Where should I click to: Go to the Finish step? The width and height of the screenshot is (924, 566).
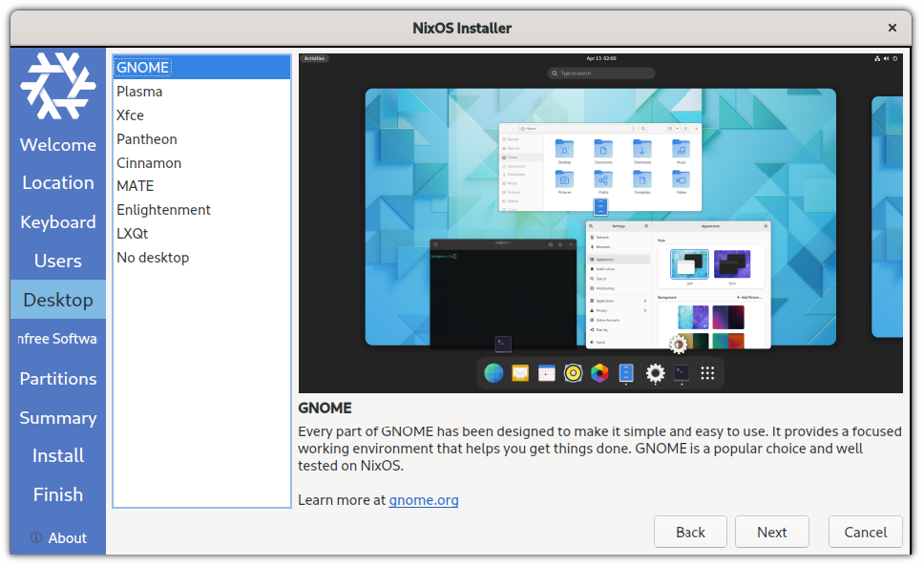pyautogui.click(x=57, y=494)
